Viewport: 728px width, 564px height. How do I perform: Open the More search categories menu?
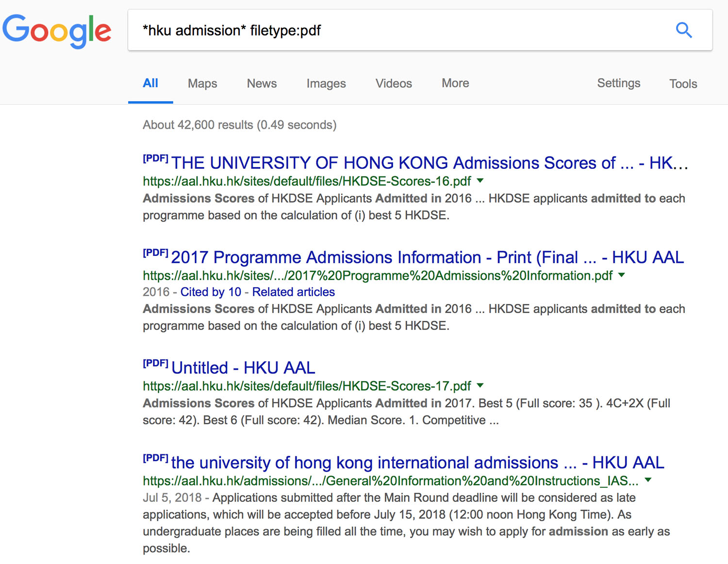[455, 83]
